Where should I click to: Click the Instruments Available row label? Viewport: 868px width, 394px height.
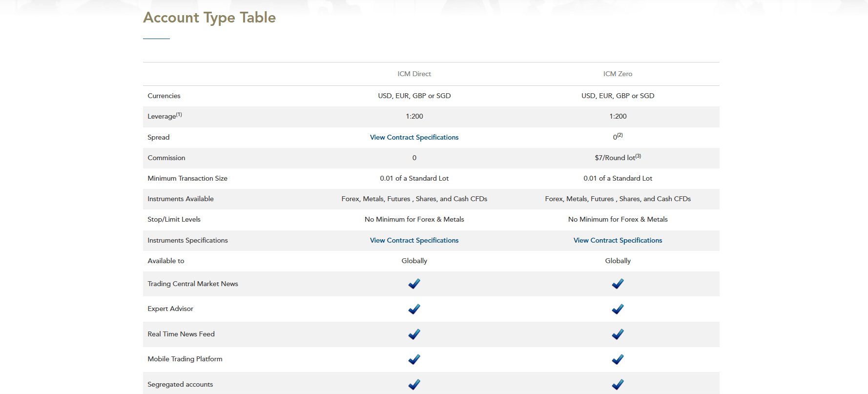181,199
